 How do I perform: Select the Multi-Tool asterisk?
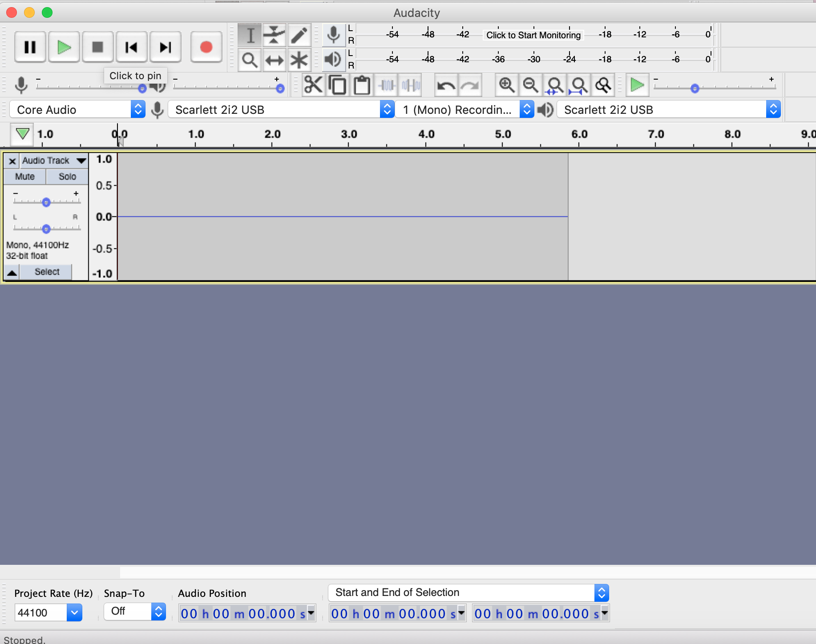[x=299, y=60]
